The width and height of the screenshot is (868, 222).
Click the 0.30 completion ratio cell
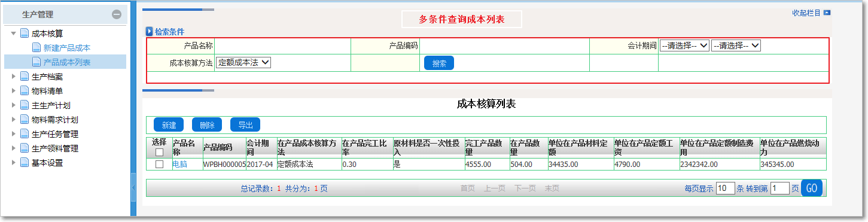367,164
